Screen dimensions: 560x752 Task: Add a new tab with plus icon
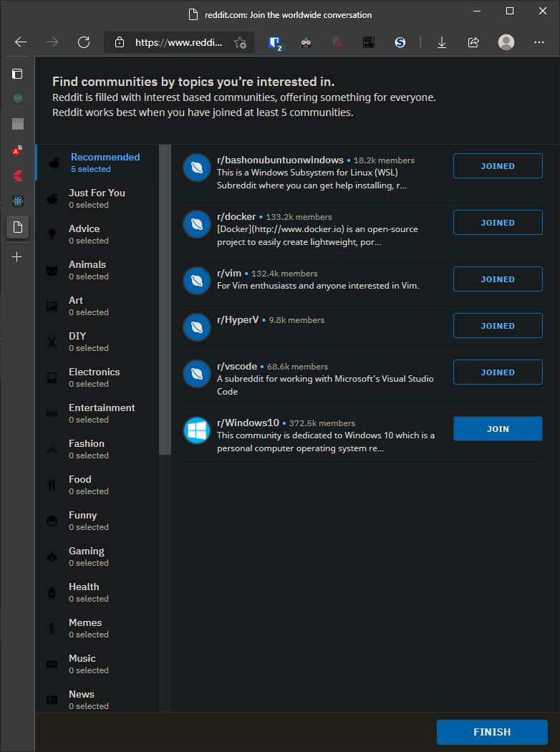point(16,257)
